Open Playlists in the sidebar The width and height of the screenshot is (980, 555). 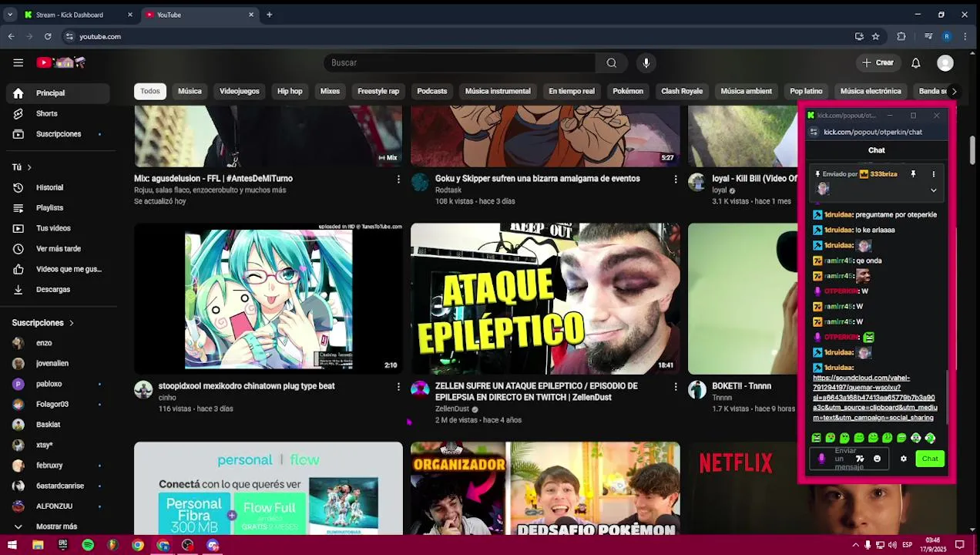pos(59,207)
